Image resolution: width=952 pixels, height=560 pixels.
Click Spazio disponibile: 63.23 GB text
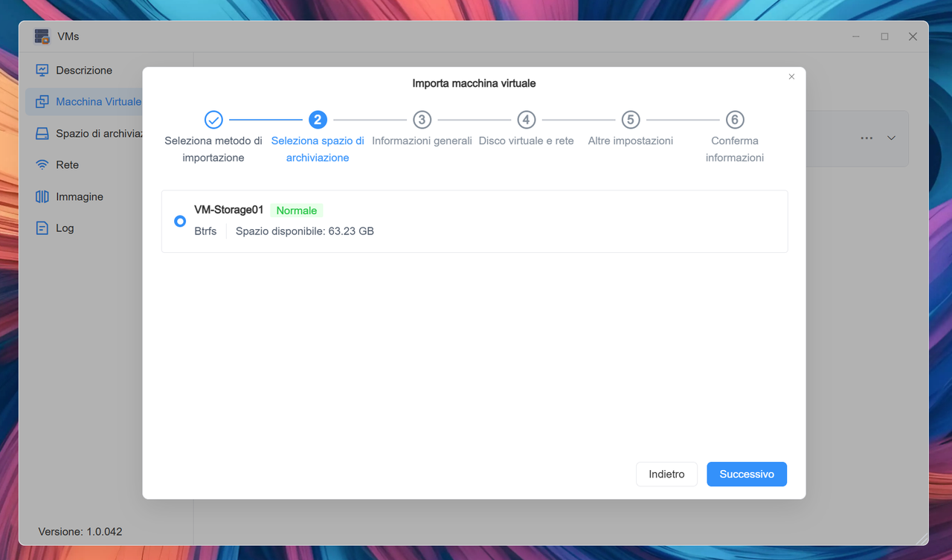[305, 231]
